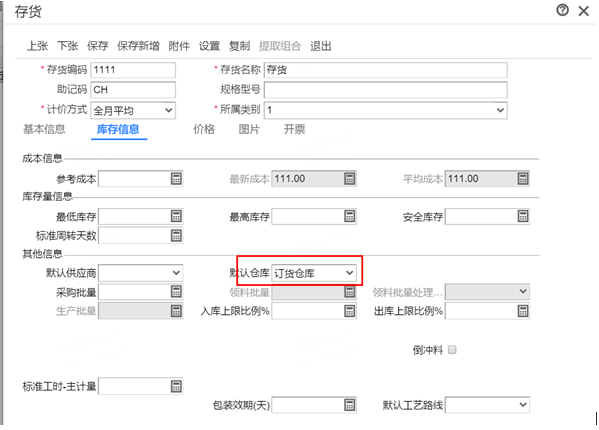Click into the 规格型号 input field
This screenshot has height=430, width=599.
pos(385,90)
